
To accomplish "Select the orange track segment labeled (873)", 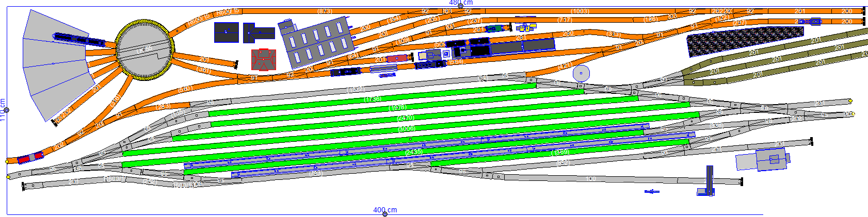I will coord(325,11).
